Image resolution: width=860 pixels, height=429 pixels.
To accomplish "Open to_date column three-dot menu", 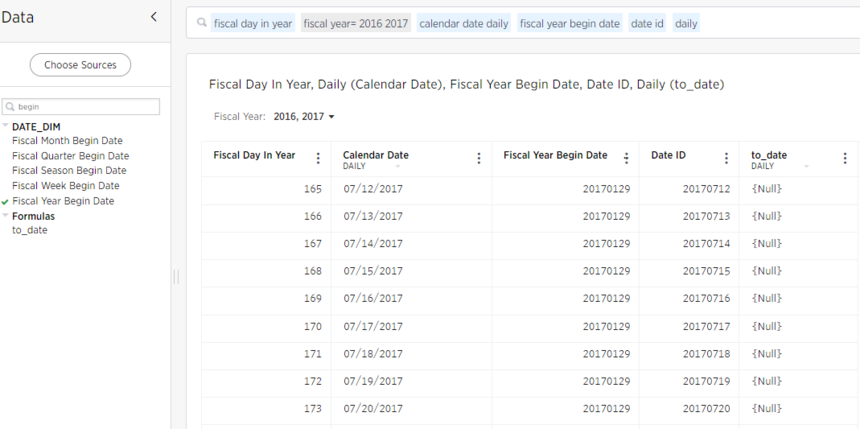I will point(845,159).
